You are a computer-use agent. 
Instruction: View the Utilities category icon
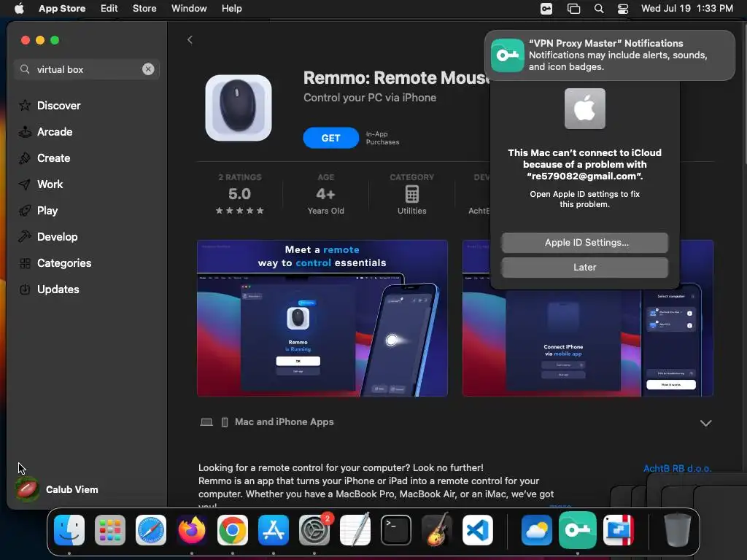[x=411, y=194]
